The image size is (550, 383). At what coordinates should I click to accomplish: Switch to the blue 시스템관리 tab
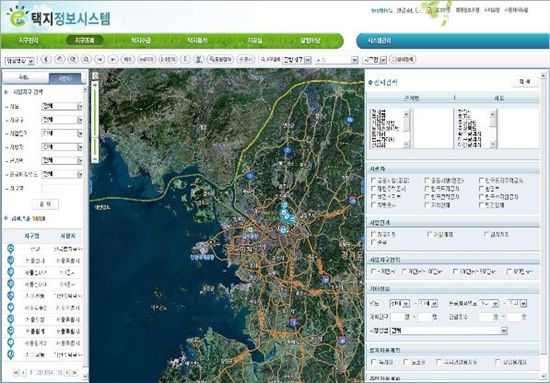pos(379,41)
